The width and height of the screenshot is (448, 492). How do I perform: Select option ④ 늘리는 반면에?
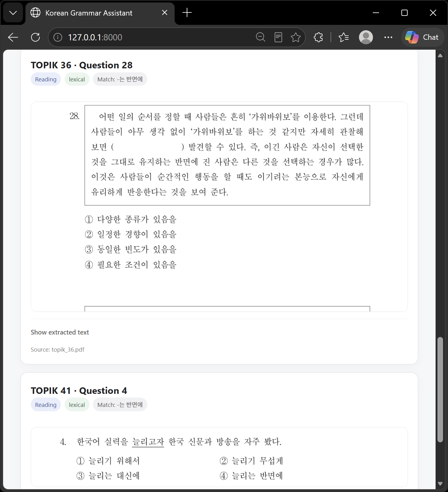click(251, 476)
